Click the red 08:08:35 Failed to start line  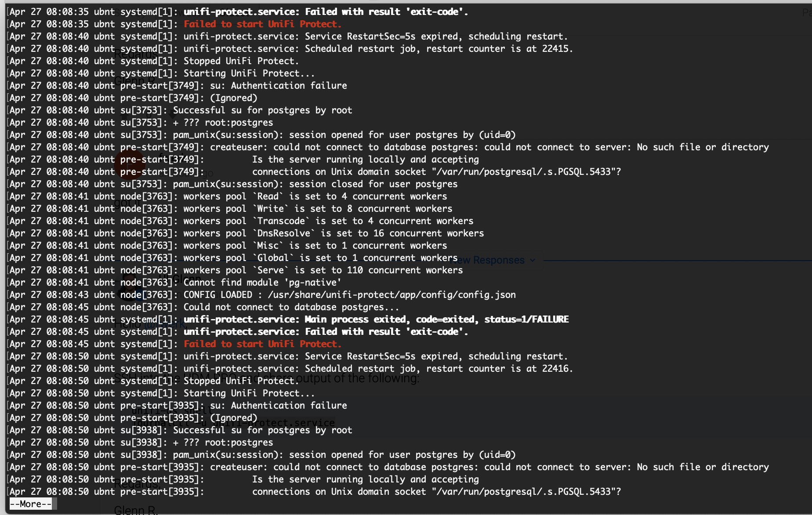[x=262, y=24]
